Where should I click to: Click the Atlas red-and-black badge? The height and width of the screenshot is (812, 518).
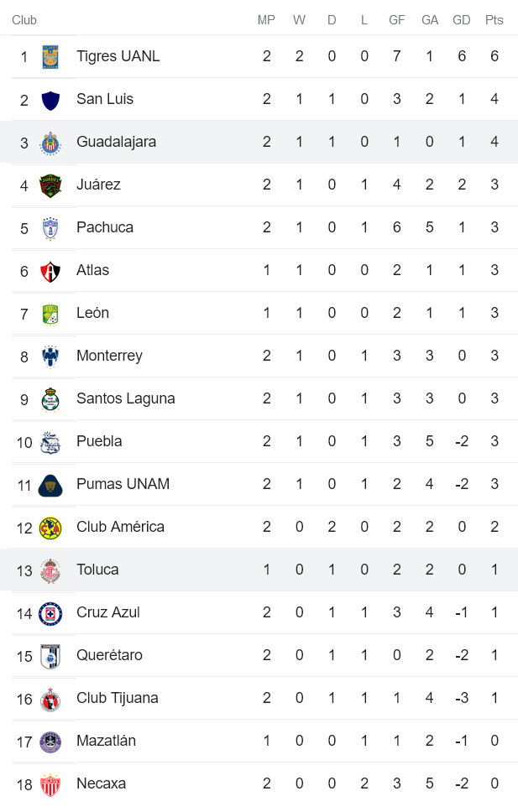[50, 270]
